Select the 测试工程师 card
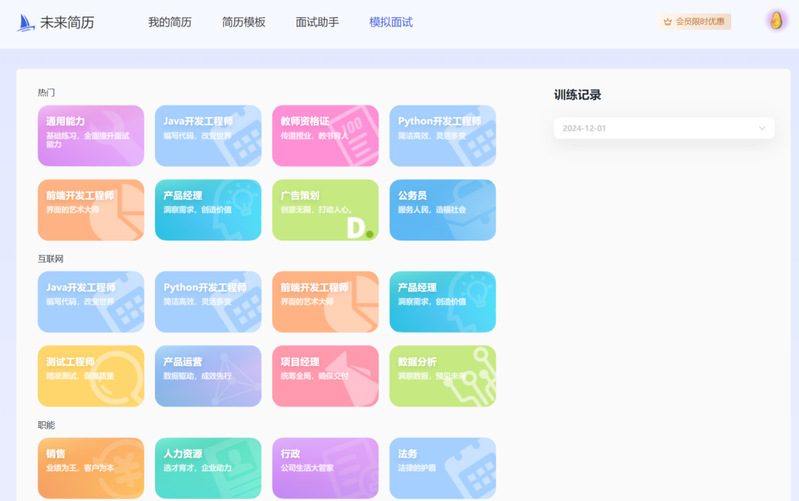799x501 pixels. 91,376
